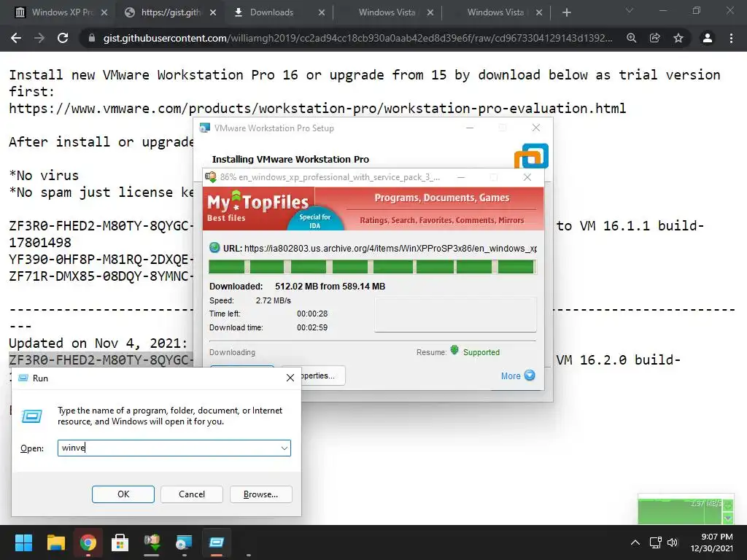
Task: Open Ratings, Search, Favorites banner link
Action: [x=441, y=220]
